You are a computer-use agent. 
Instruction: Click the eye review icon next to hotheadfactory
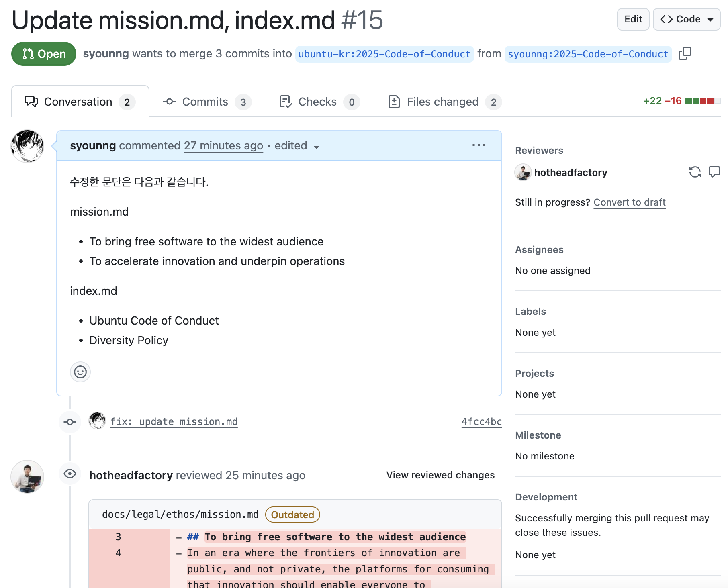tap(70, 474)
